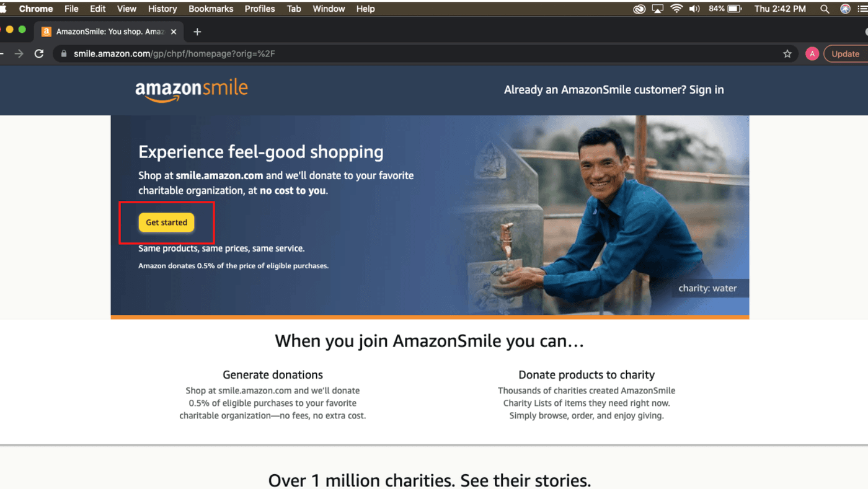Open the Bookmarks menu
This screenshot has width=868, height=489.
[211, 9]
